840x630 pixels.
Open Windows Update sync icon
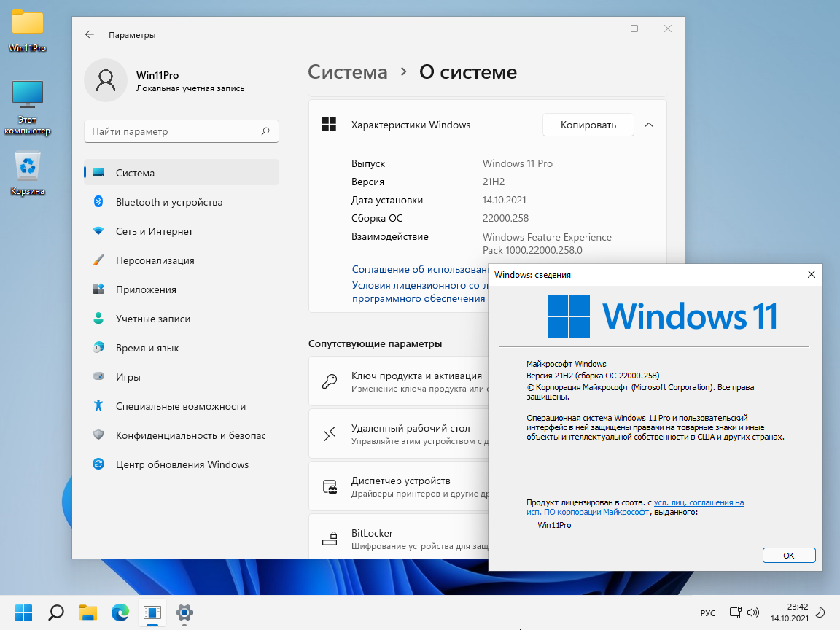(98, 464)
